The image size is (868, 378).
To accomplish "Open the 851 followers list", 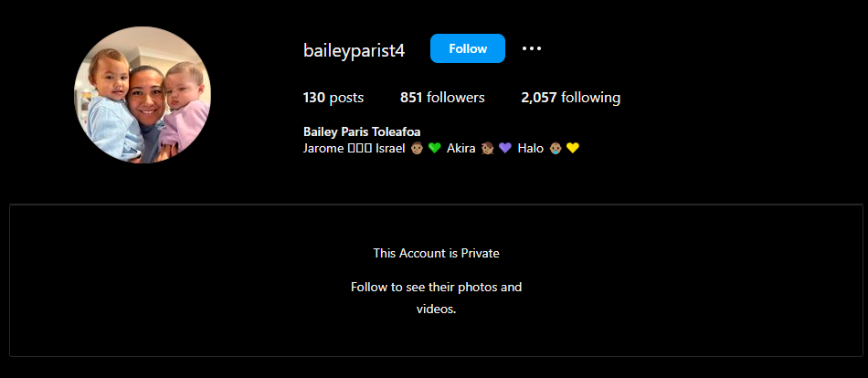I will coord(442,98).
